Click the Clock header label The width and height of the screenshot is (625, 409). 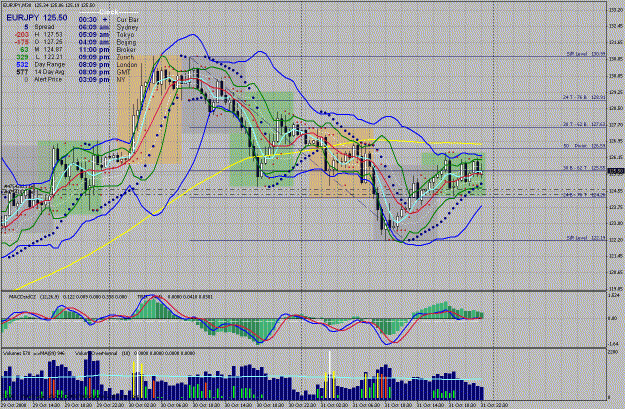(x=108, y=12)
